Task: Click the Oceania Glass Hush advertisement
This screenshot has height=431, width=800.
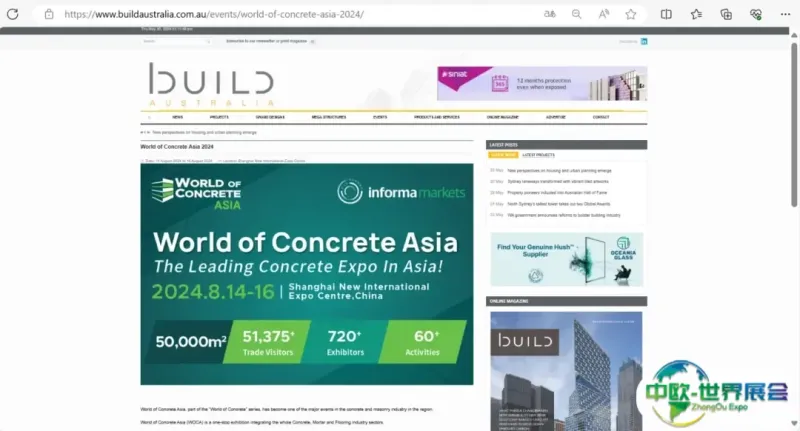Action: (566, 259)
